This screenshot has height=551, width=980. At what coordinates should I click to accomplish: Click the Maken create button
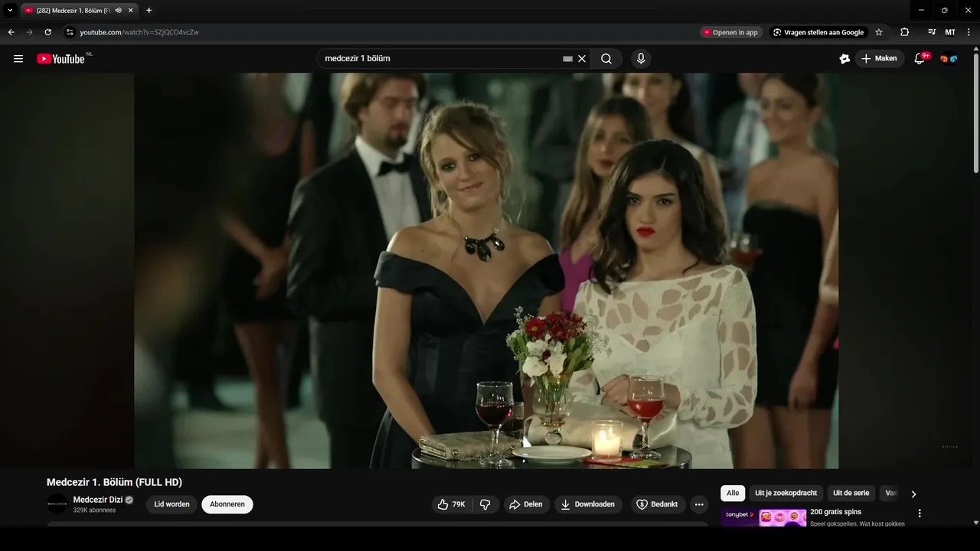pos(879,59)
